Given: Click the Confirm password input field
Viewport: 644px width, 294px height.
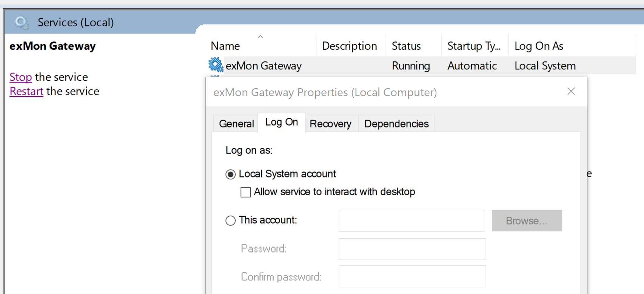Looking at the screenshot, I should point(412,276).
